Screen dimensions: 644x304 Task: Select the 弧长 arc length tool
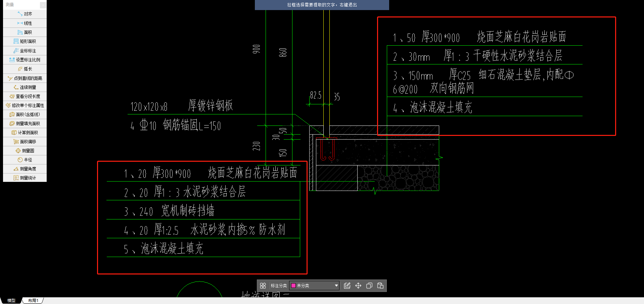pos(25,69)
